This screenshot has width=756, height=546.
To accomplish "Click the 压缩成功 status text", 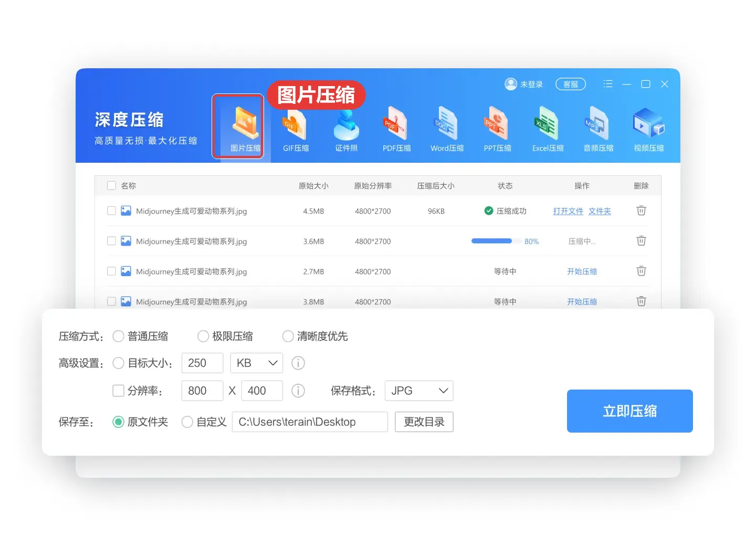I will [x=511, y=211].
